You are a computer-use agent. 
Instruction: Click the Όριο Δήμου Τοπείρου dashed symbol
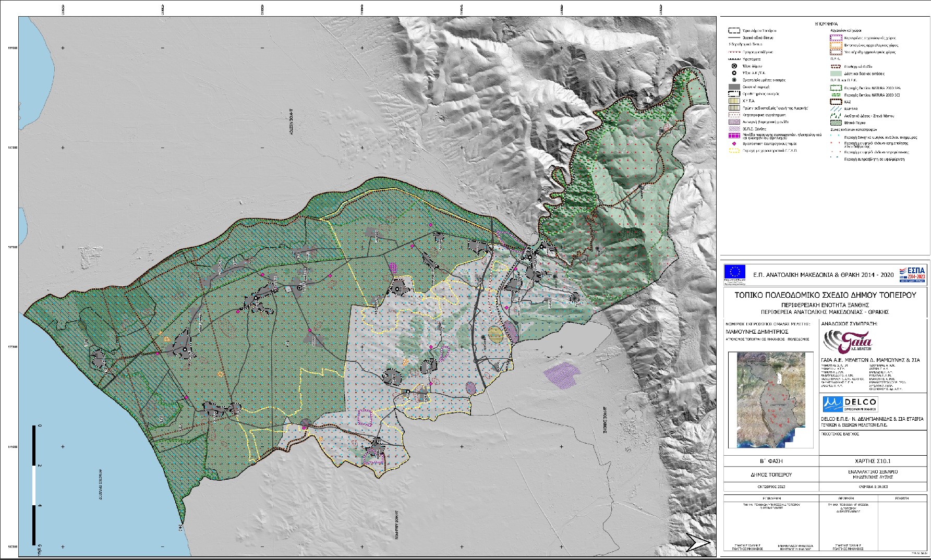point(734,30)
